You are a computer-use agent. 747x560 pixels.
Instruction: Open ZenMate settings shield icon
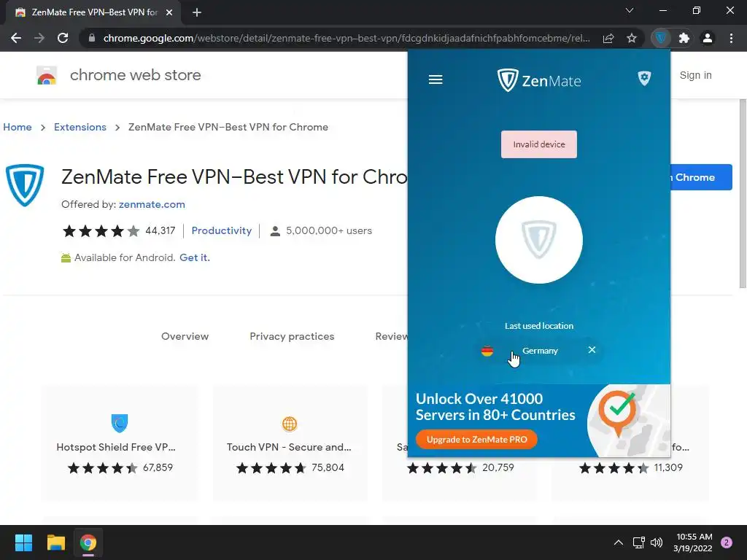(644, 78)
